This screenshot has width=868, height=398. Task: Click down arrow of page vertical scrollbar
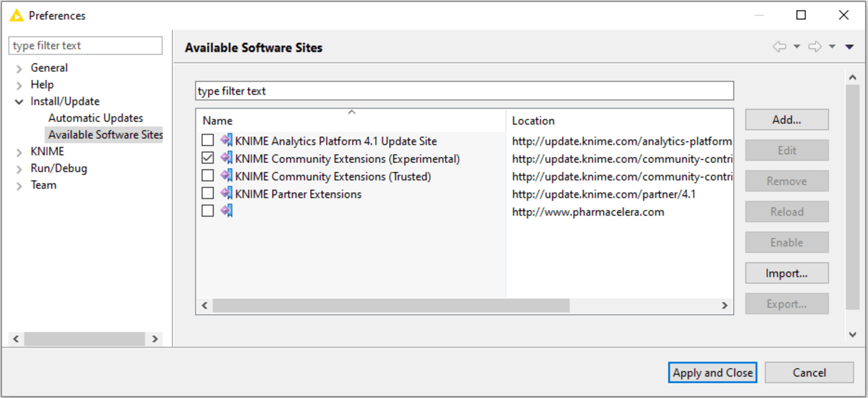click(x=852, y=335)
